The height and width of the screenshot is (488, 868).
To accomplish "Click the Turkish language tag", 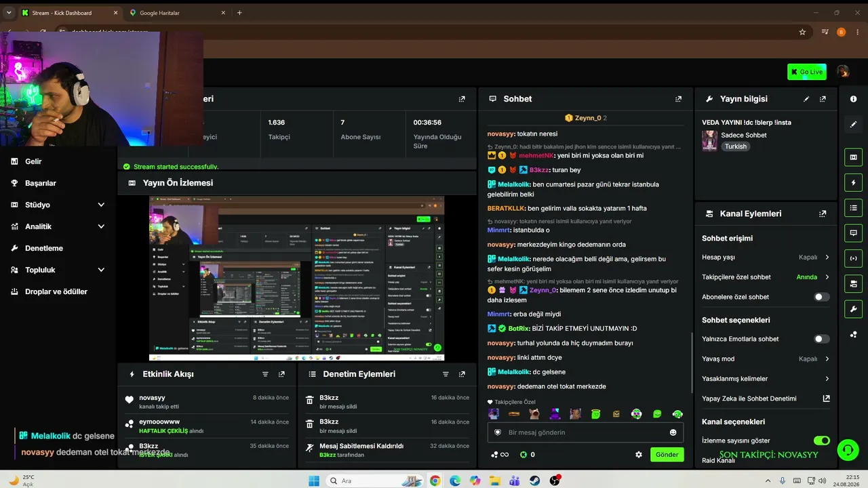I will pyautogui.click(x=735, y=146).
